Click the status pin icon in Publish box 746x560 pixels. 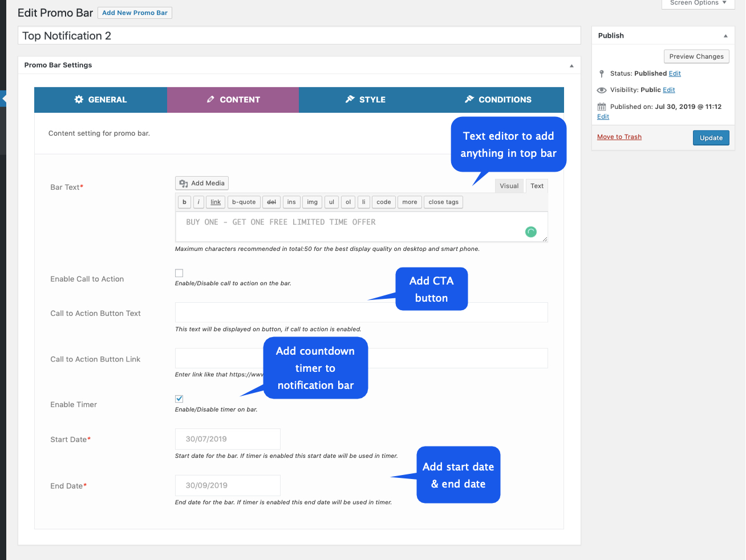click(602, 74)
